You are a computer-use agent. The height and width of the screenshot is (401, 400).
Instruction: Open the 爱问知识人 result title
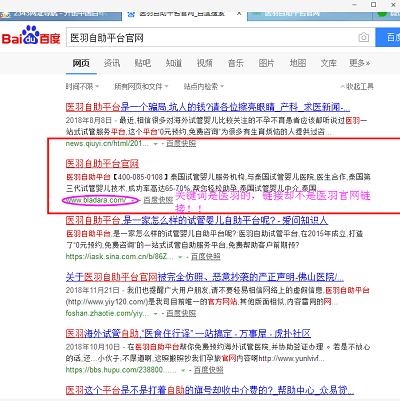(197, 220)
